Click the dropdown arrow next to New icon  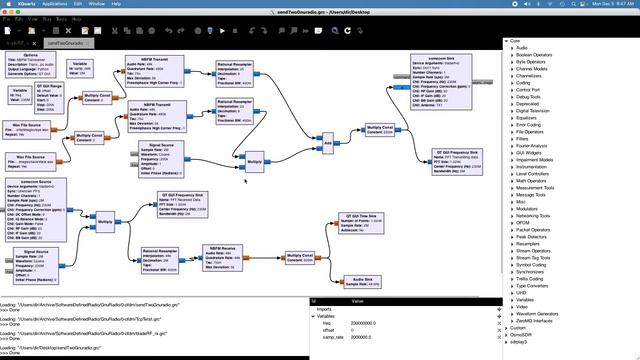pos(19,31)
